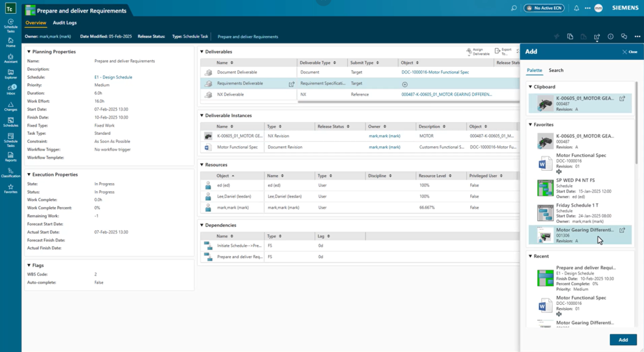
Task: Select the SP WED P4 NT FS favorite
Action: pyautogui.click(x=580, y=188)
